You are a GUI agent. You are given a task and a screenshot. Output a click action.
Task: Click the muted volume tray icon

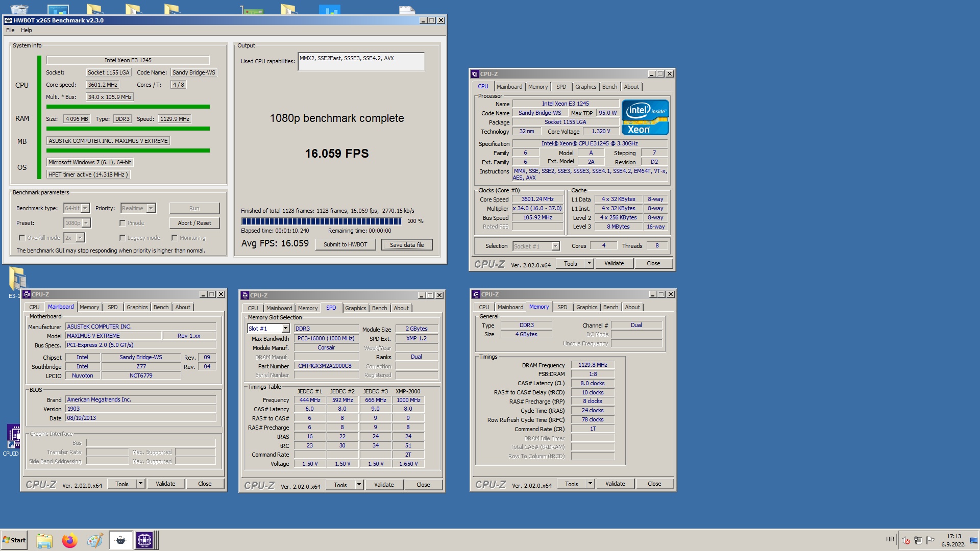click(905, 540)
